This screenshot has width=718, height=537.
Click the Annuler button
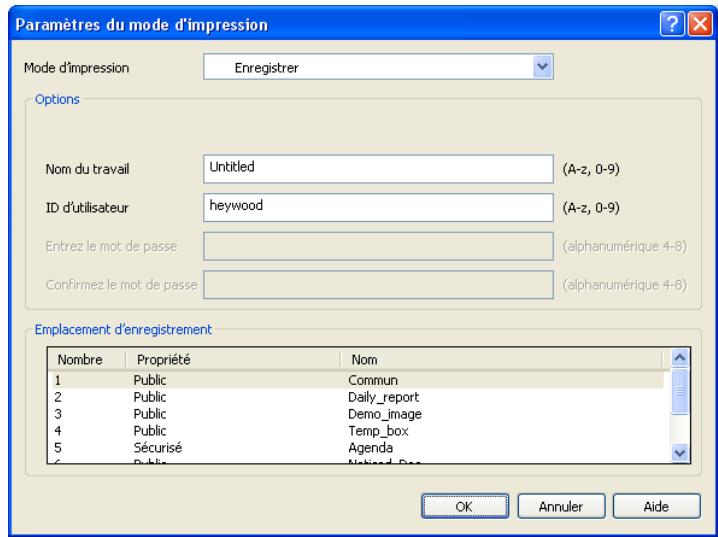pos(561,506)
